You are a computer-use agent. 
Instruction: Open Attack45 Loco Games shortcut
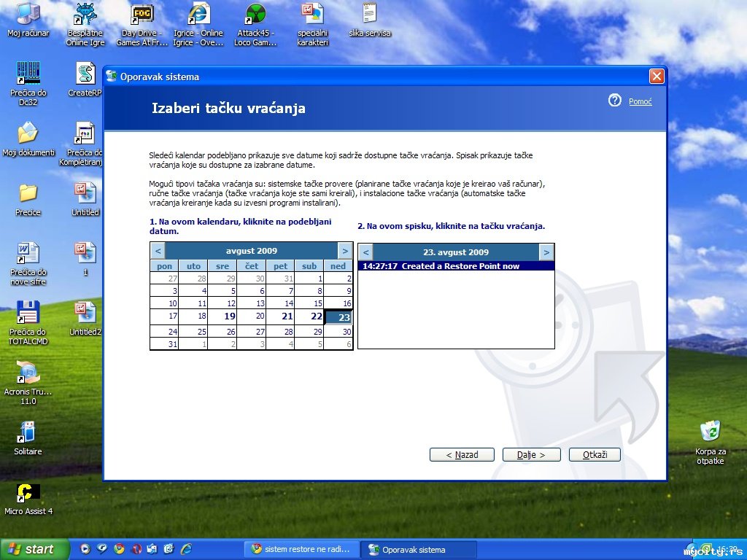pos(255,24)
